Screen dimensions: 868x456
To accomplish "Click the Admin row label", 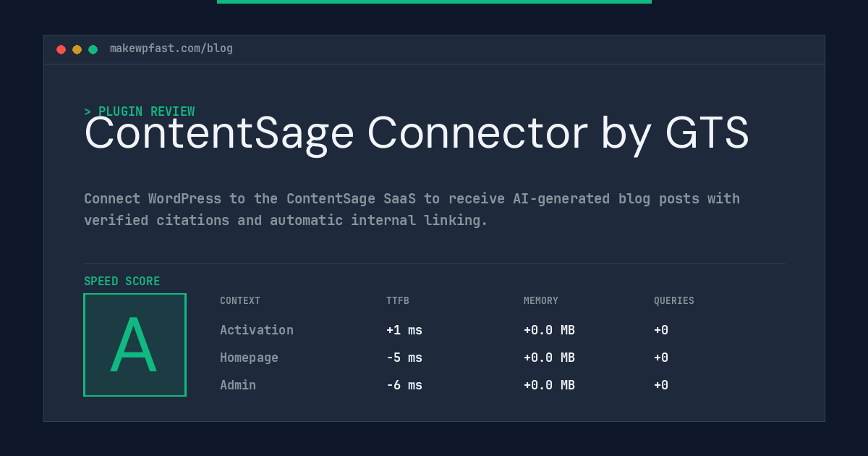I will (238, 385).
